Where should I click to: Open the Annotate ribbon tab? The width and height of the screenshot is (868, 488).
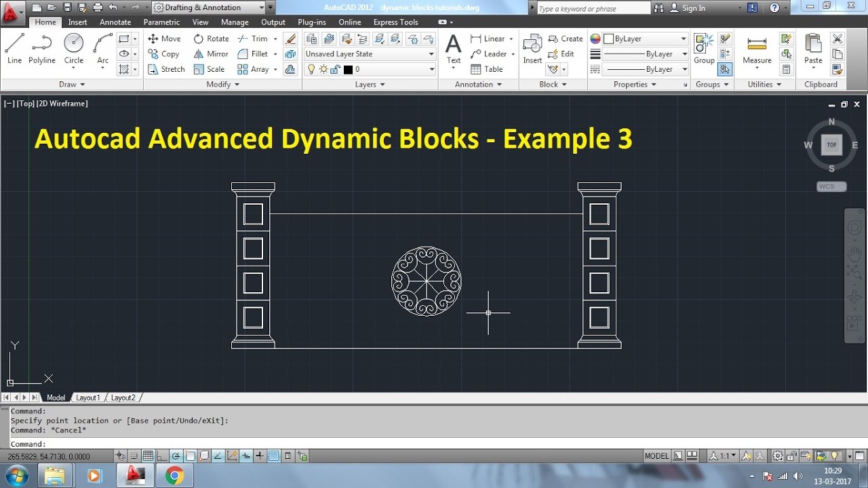[x=115, y=22]
